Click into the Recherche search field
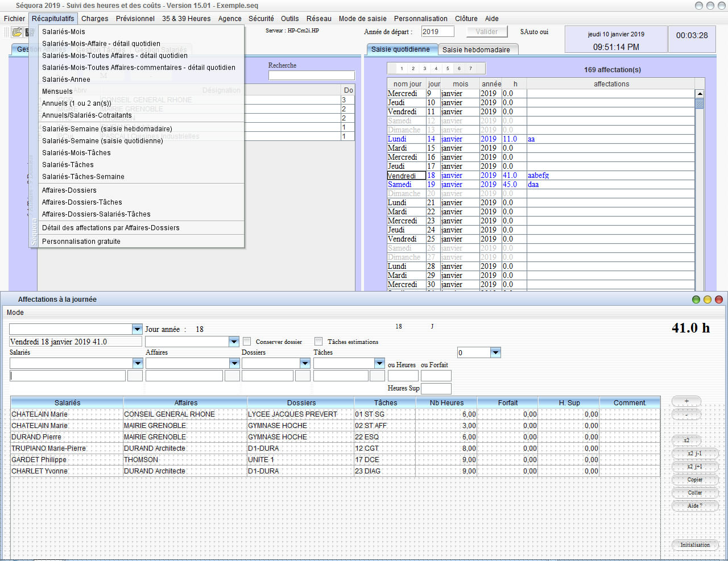 coord(311,76)
